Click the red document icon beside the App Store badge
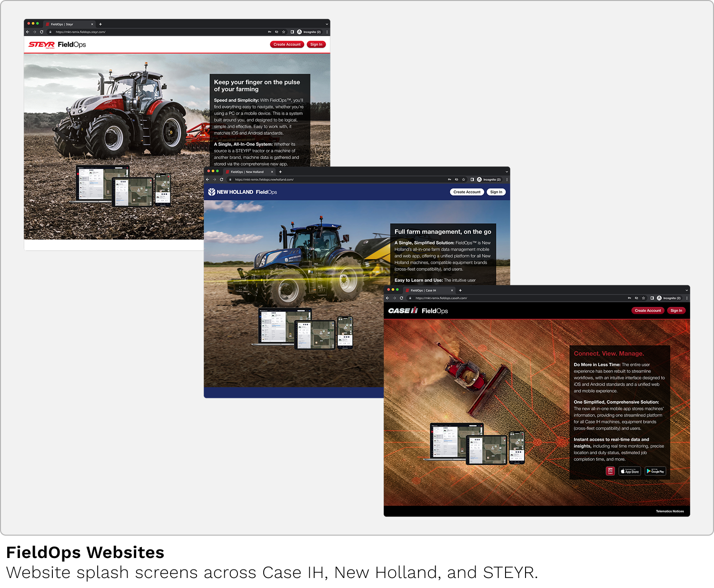714x588 pixels. tap(610, 471)
